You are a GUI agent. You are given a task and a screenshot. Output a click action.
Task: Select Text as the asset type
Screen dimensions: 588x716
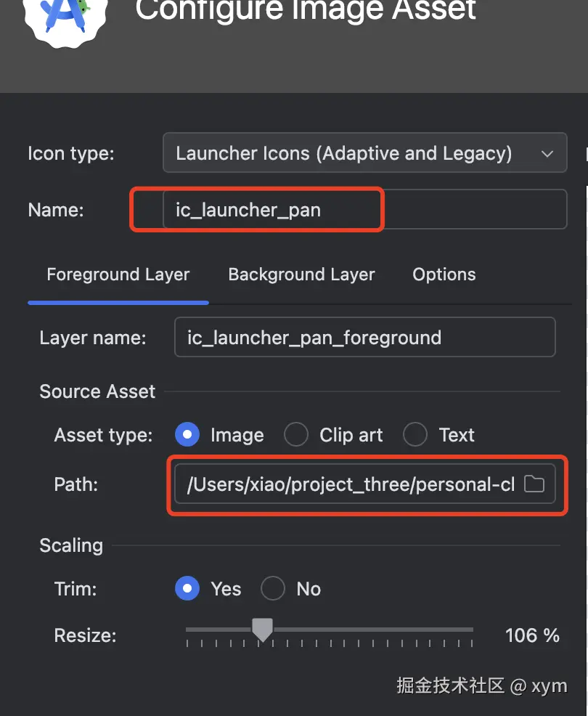click(415, 434)
